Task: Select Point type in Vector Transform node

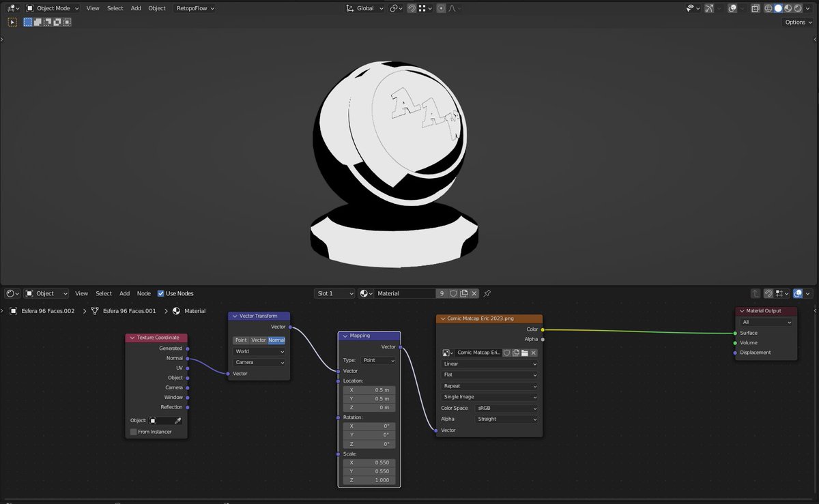Action: point(241,340)
